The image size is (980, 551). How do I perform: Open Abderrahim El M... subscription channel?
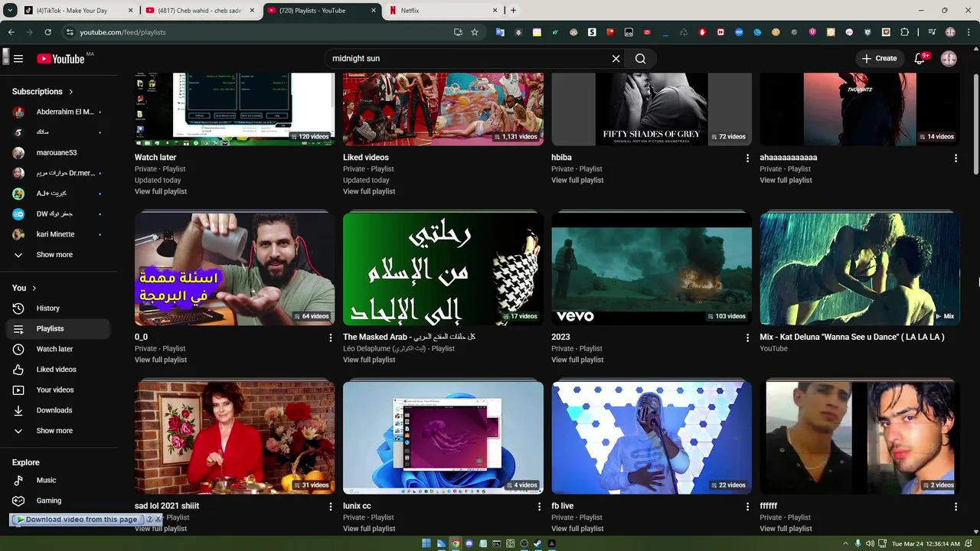tap(58, 112)
